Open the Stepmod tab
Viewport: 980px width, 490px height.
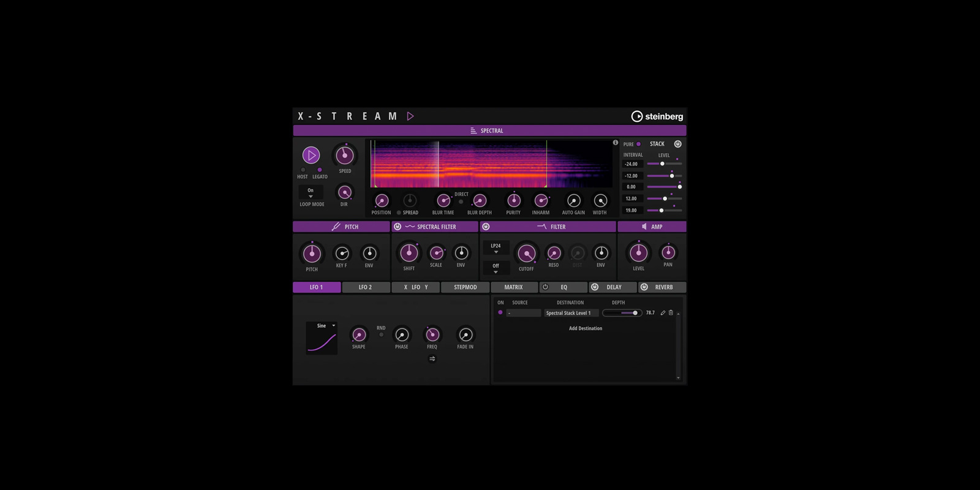tap(465, 287)
